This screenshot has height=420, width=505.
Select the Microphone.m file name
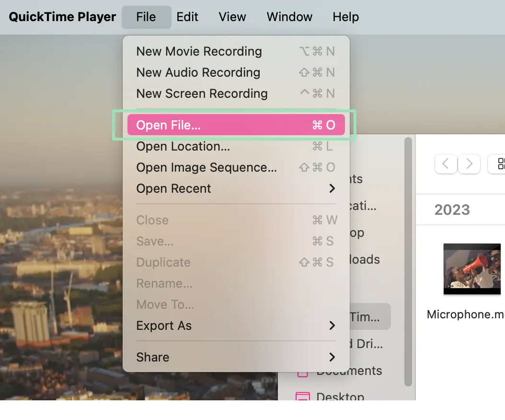click(x=466, y=314)
